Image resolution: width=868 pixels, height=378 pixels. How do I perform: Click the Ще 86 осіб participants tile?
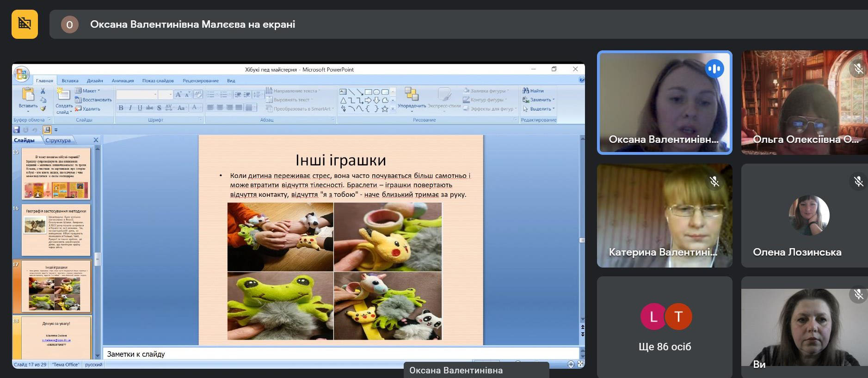pos(665,327)
